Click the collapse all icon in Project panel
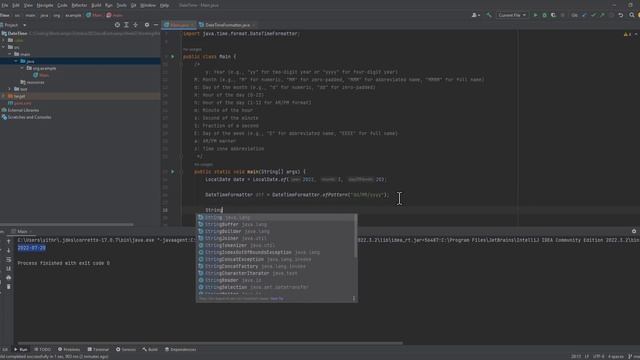 click(136, 25)
